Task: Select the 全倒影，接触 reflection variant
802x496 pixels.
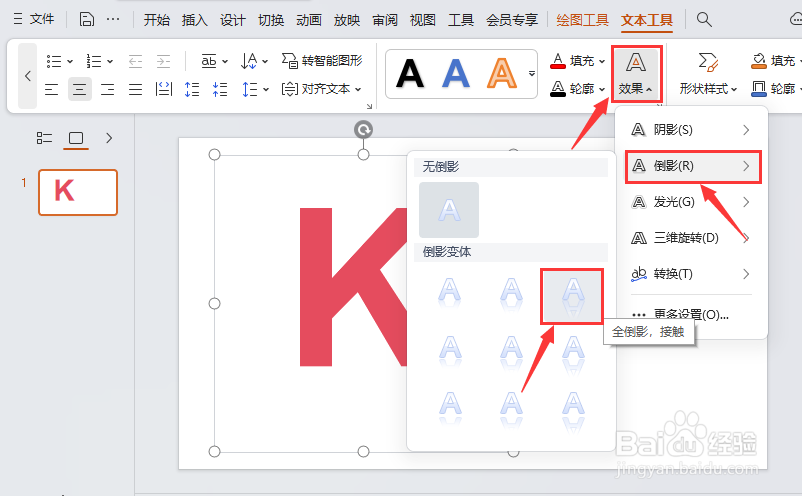Action: (x=572, y=296)
